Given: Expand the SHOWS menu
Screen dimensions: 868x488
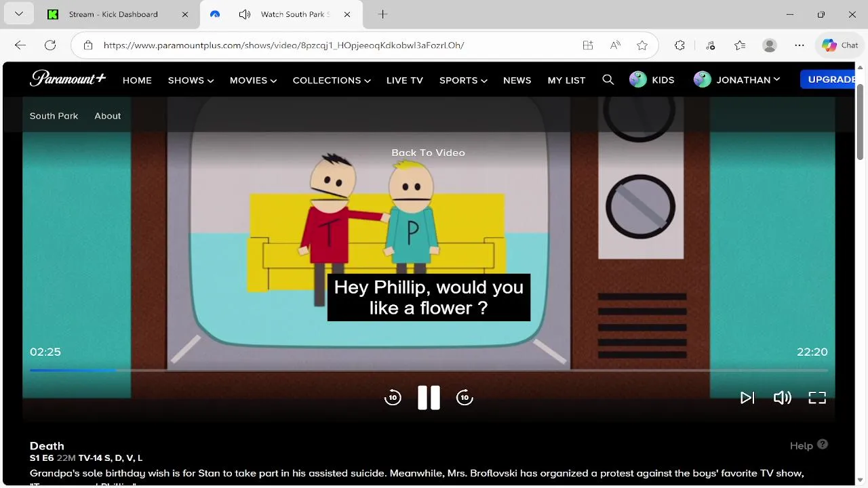Looking at the screenshot, I should click(x=191, y=80).
